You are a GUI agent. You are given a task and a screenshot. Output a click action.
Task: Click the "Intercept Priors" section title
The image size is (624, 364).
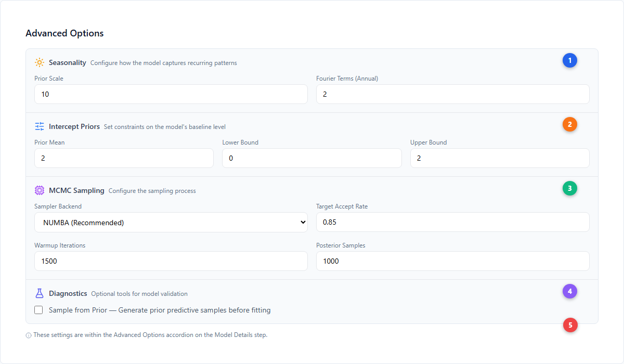pos(74,126)
